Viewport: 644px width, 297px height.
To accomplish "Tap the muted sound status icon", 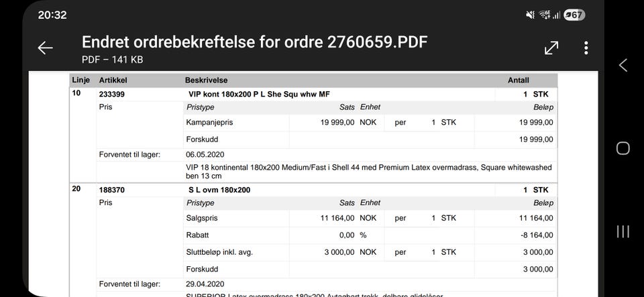I will (x=530, y=15).
